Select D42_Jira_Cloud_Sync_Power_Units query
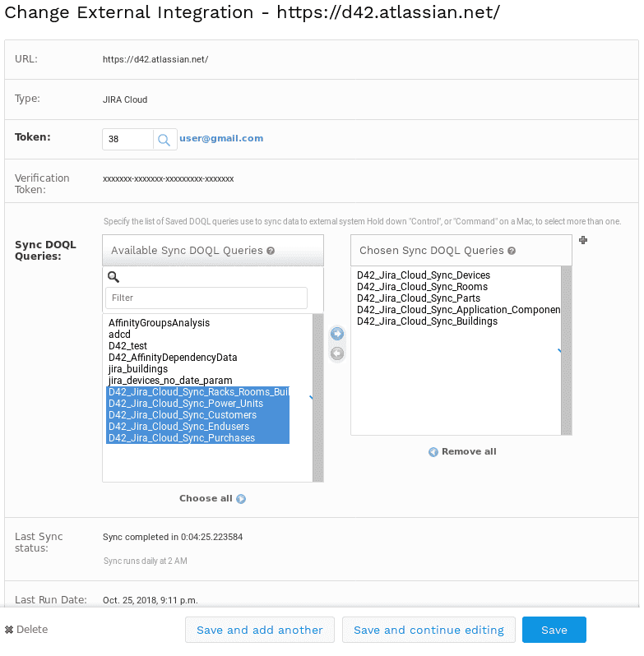Viewport: 644px width, 656px height. point(198,404)
